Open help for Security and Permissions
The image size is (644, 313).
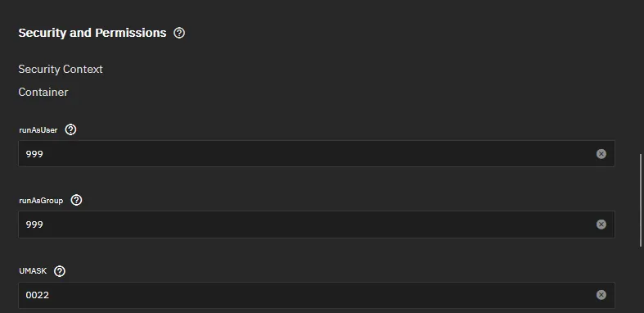(179, 33)
